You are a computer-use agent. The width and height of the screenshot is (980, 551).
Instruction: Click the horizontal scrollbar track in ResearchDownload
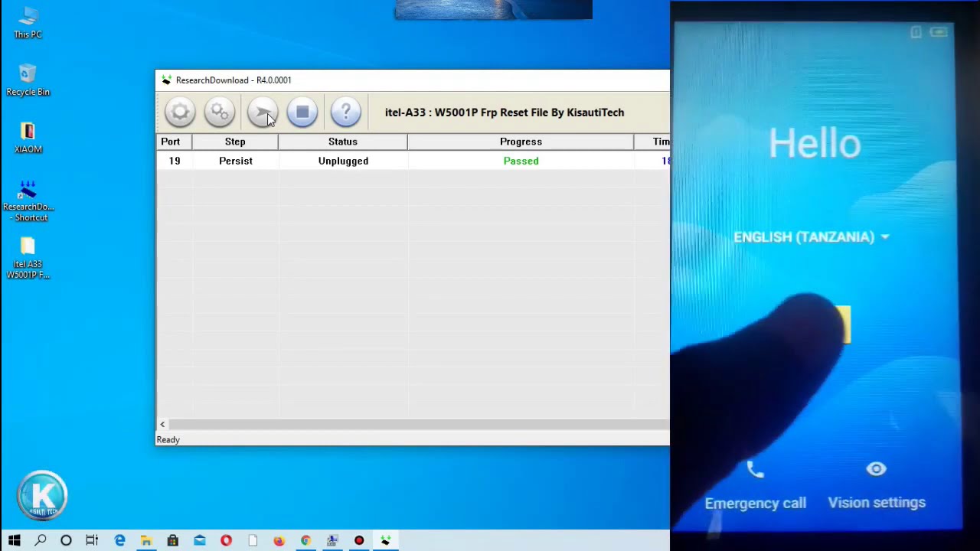pos(419,424)
